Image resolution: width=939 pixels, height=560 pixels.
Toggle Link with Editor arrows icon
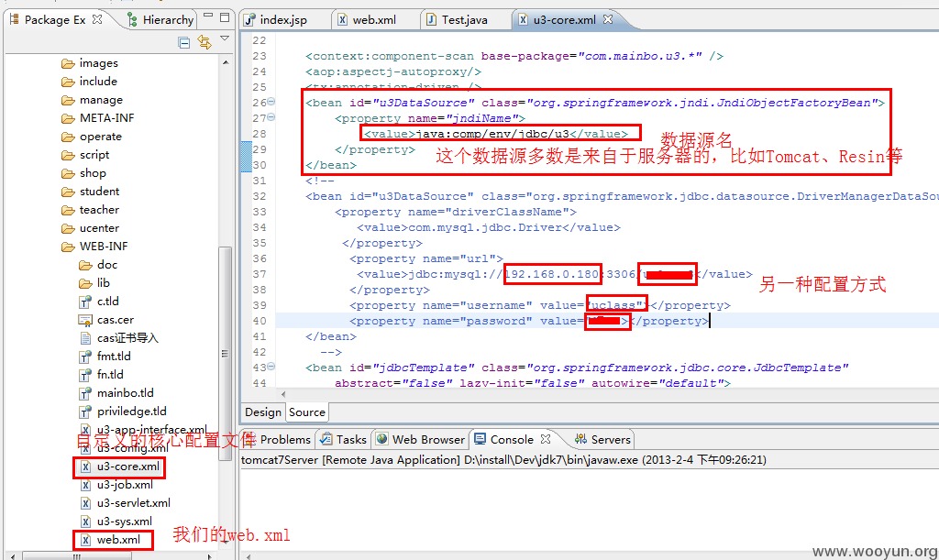[204, 42]
